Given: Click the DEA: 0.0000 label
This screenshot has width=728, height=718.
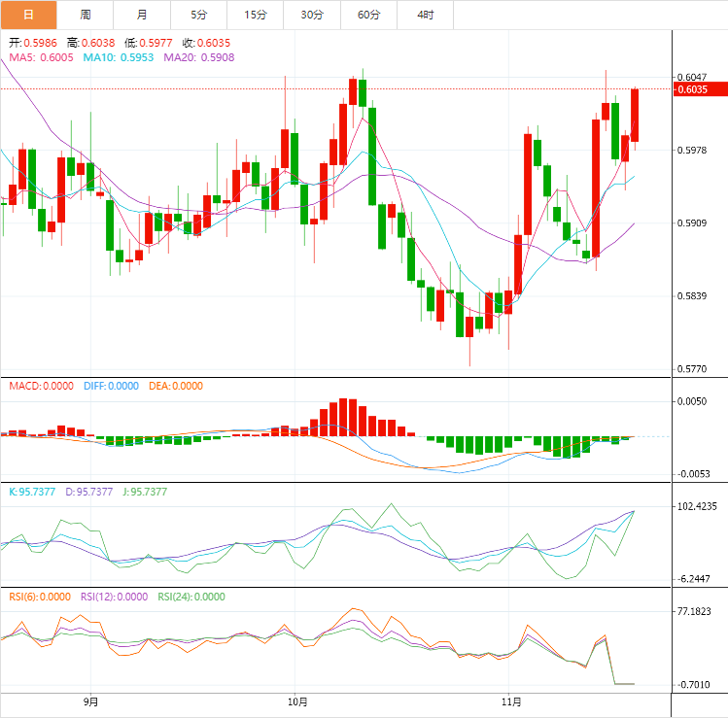Looking at the screenshot, I should (176, 386).
